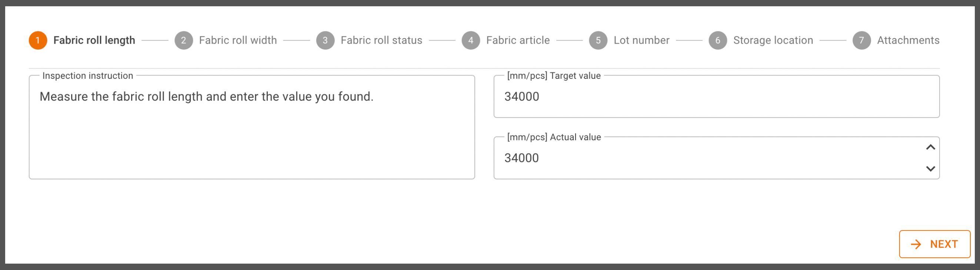Go to the Attachments step label
980x270 pixels.
(908, 40)
